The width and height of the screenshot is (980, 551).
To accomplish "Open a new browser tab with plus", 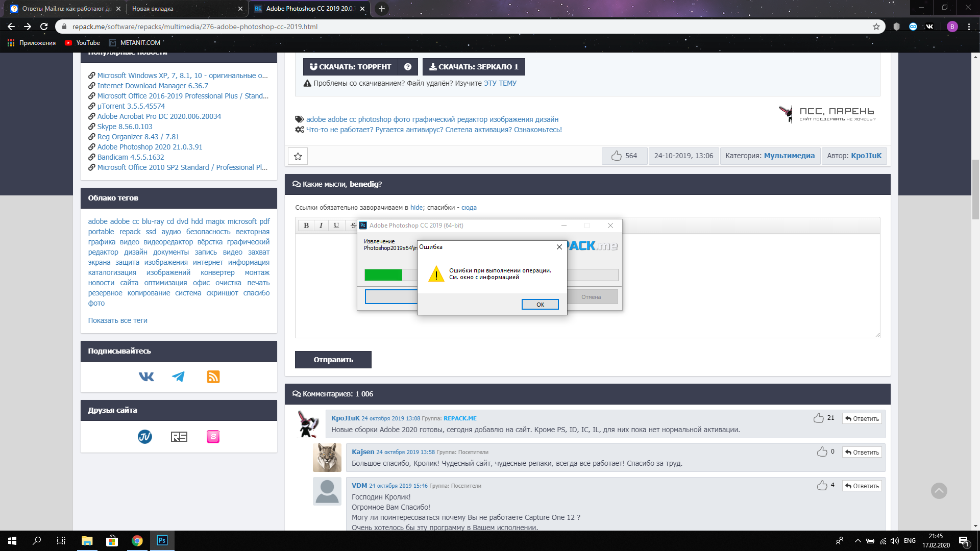I will 381,9.
